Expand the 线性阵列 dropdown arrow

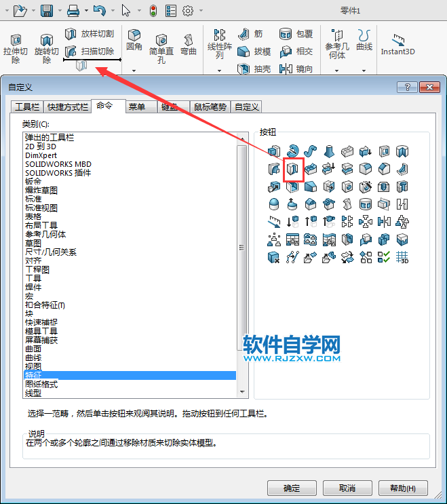pyautogui.click(x=220, y=71)
